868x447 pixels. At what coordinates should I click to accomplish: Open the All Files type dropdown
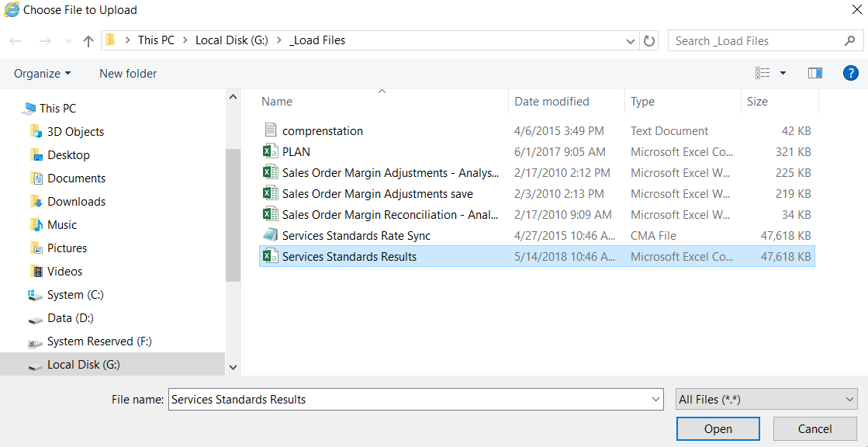tap(766, 400)
